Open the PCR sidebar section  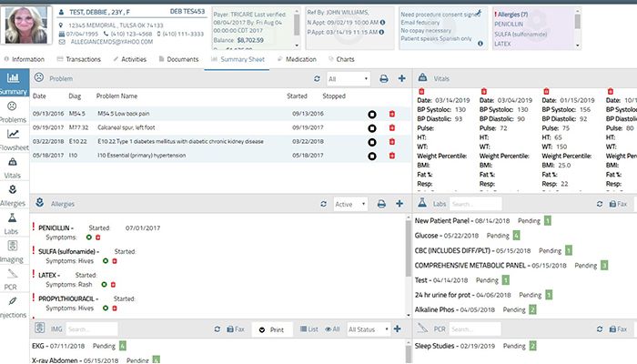(x=11, y=279)
